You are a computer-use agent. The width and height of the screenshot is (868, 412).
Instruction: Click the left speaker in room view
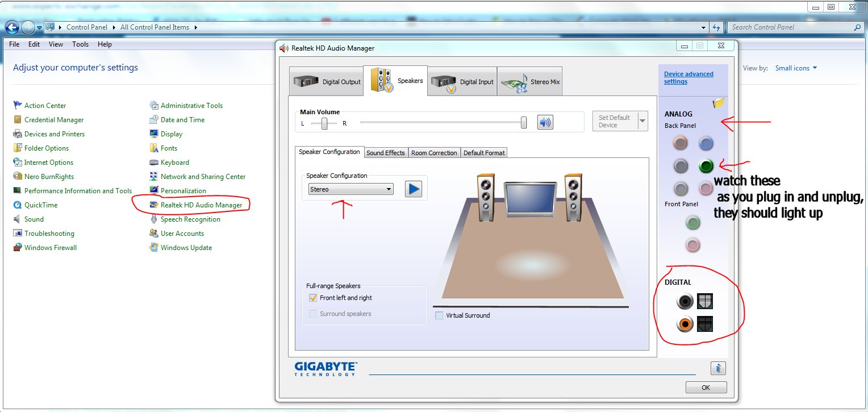click(x=485, y=197)
